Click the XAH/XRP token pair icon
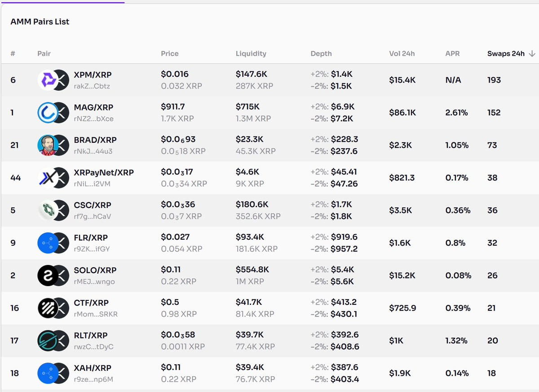This screenshot has width=539, height=392. [x=53, y=373]
